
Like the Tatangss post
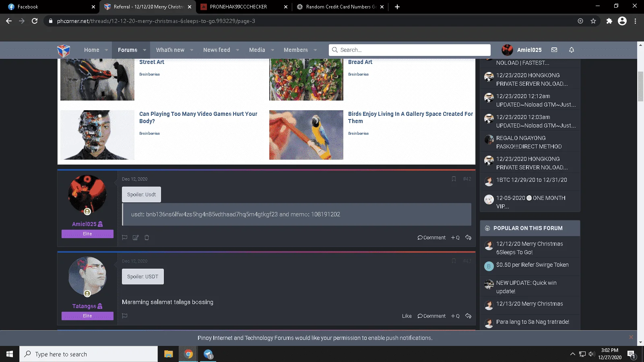407,316
